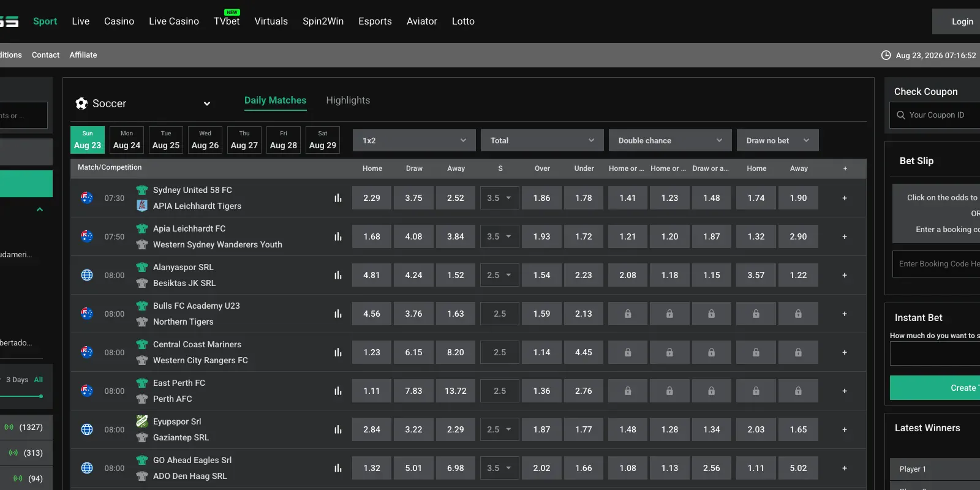Open statistics icon for Alanyaspor SRL match
Image resolution: width=980 pixels, height=490 pixels.
(337, 275)
